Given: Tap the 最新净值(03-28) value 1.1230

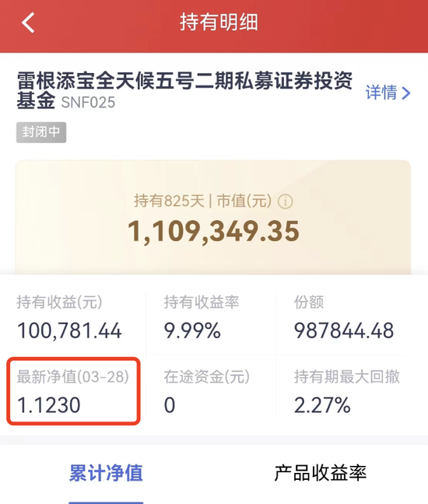Looking at the screenshot, I should click(48, 405).
